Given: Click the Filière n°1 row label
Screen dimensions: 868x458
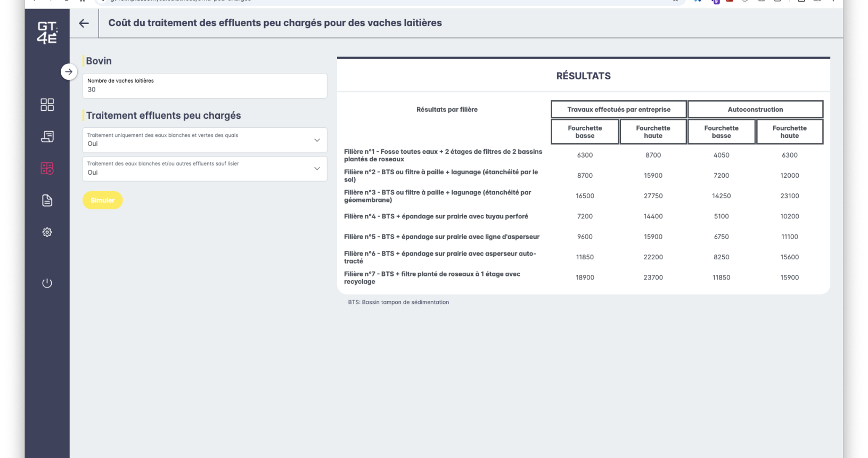Looking at the screenshot, I should click(443, 156).
